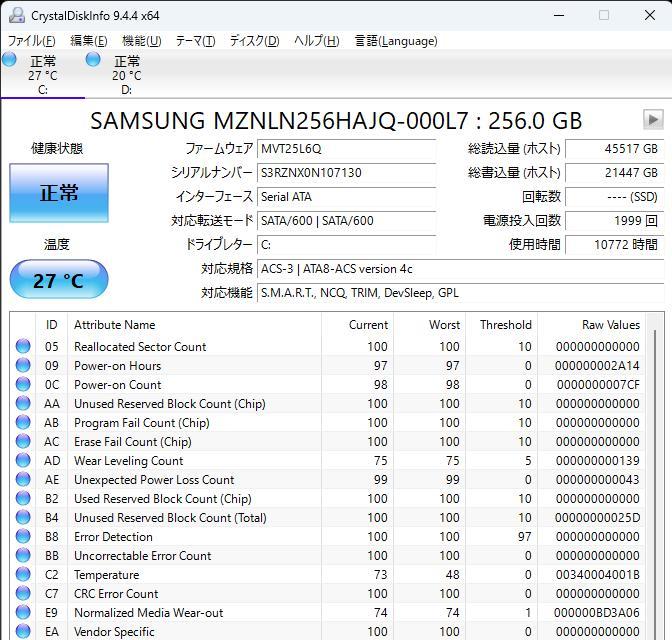Click the blue status orb above C: tab
672x640 pixels.
tap(9, 59)
